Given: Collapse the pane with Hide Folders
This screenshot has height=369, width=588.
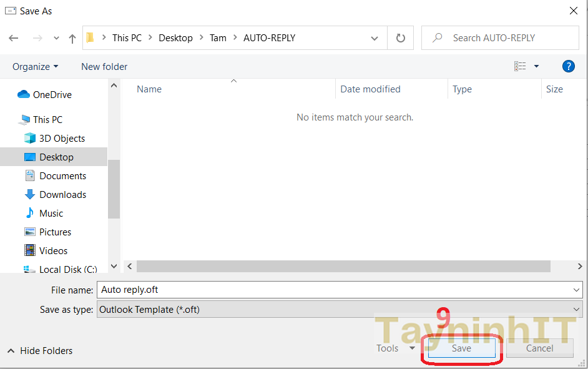Looking at the screenshot, I should [40, 351].
